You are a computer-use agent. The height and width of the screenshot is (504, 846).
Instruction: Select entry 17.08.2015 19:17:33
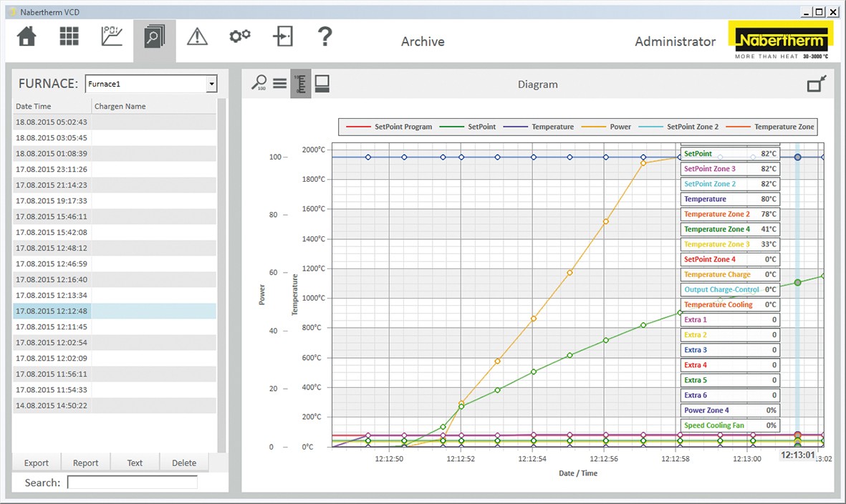[x=115, y=200]
